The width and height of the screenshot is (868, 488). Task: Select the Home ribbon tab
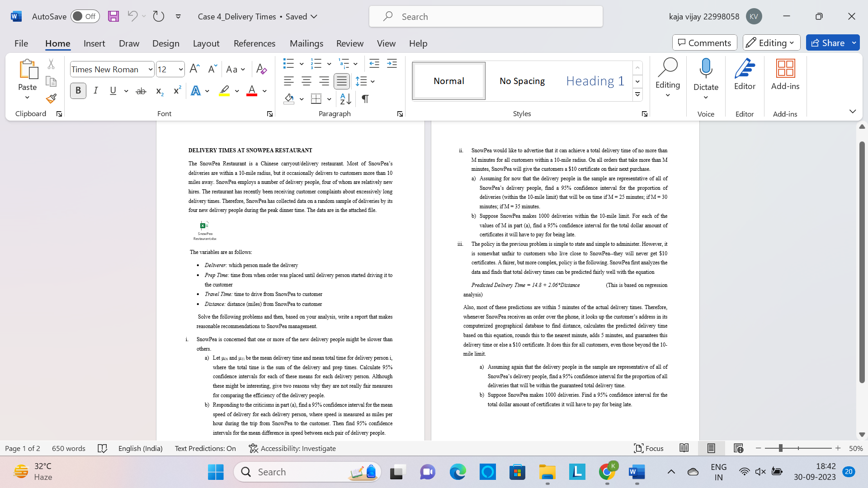tap(57, 43)
